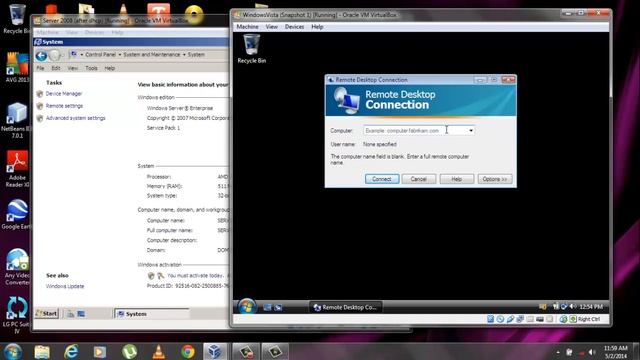The image size is (640, 360).
Task: Open Devices menu in WindowsVista VirtualBox window
Action: pos(294,27)
